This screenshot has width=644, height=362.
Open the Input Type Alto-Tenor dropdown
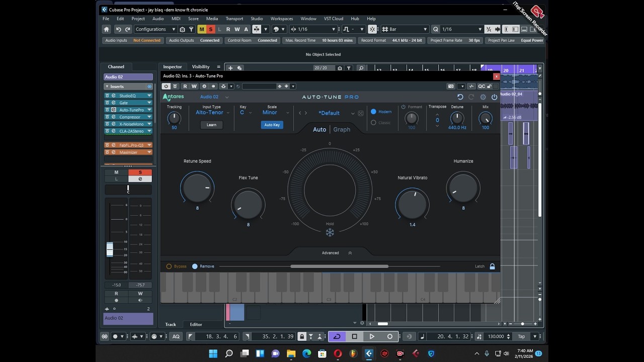pyautogui.click(x=212, y=113)
